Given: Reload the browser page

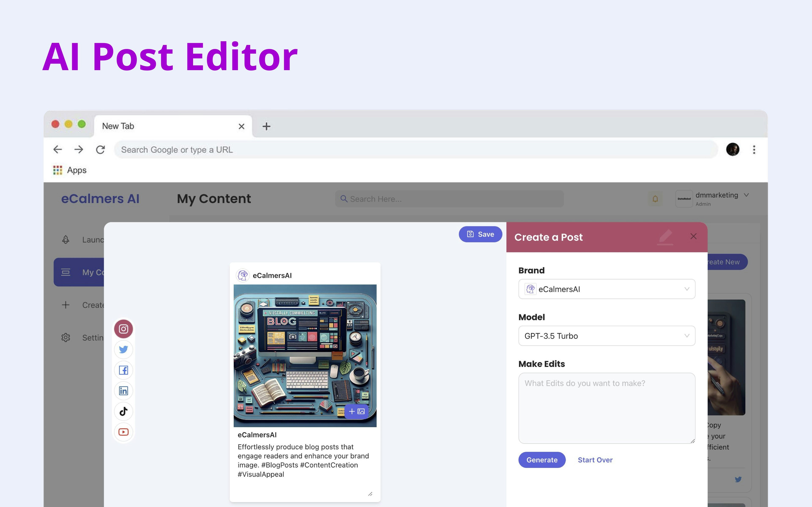Looking at the screenshot, I should click(x=100, y=150).
